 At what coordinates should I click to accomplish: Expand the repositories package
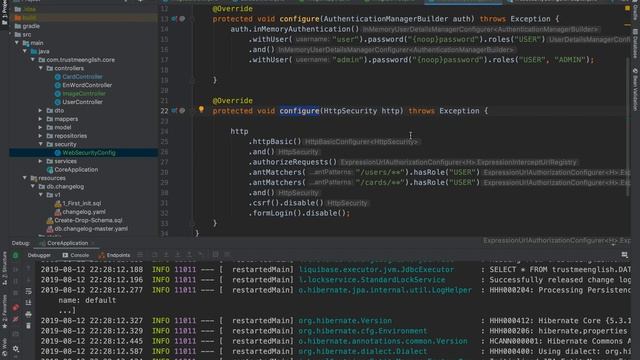click(x=41, y=136)
